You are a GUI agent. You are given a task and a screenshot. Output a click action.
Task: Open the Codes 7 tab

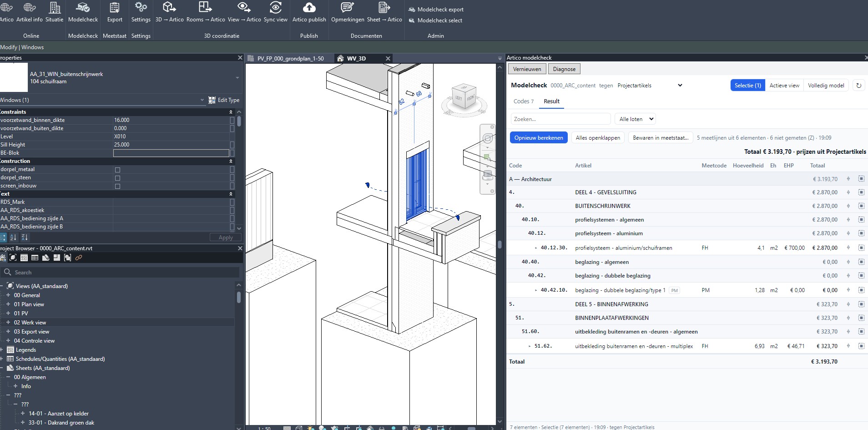click(x=524, y=101)
